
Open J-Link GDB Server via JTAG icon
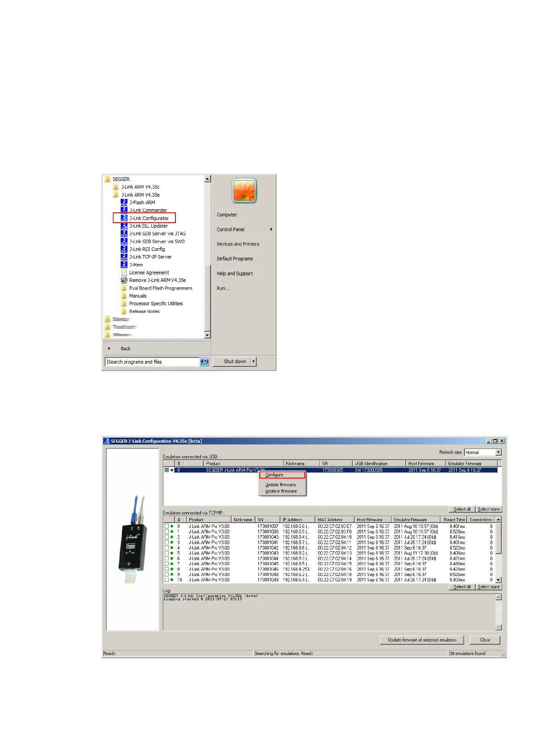124,233
